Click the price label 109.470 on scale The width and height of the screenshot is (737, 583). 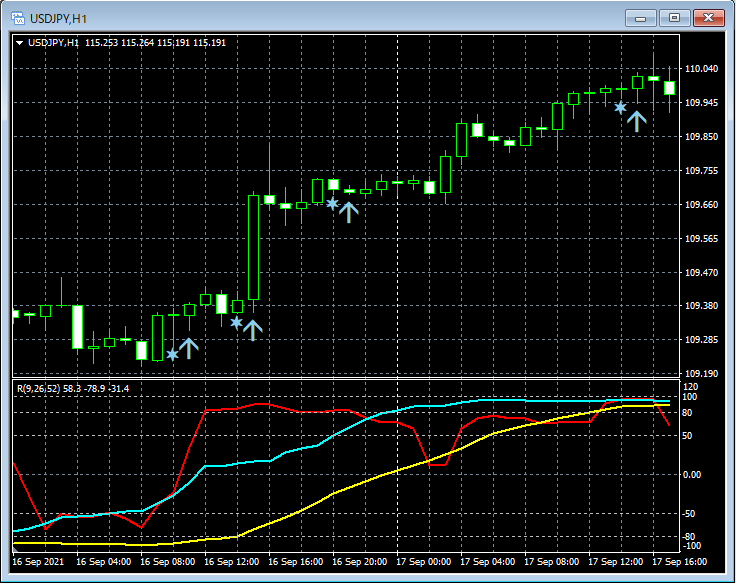[x=701, y=273]
